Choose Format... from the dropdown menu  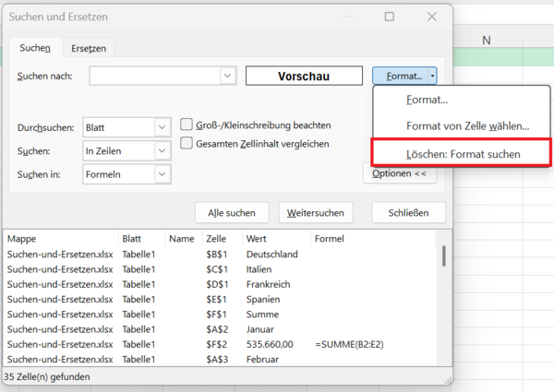click(427, 100)
